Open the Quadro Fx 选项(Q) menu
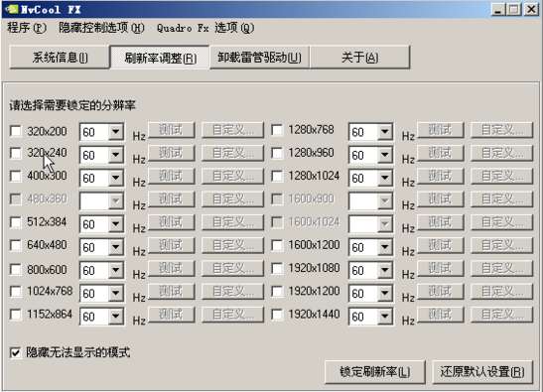Screen dimensions: 543x392 (x=205, y=28)
